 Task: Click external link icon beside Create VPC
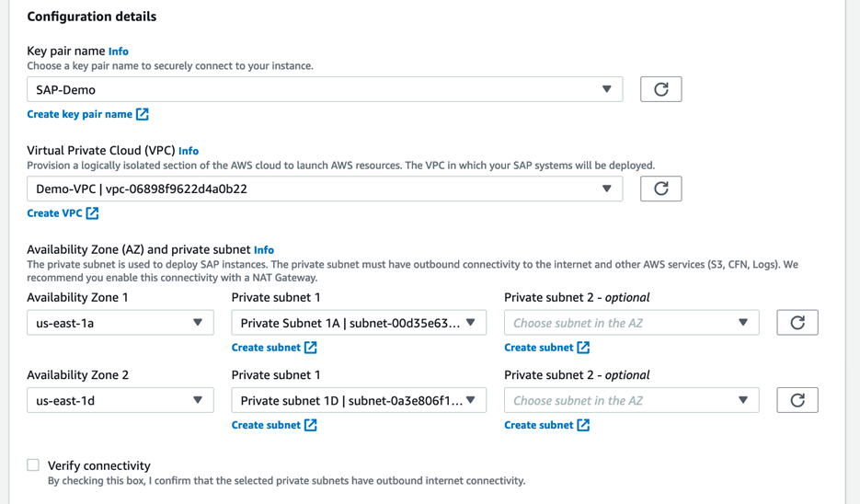coord(92,213)
